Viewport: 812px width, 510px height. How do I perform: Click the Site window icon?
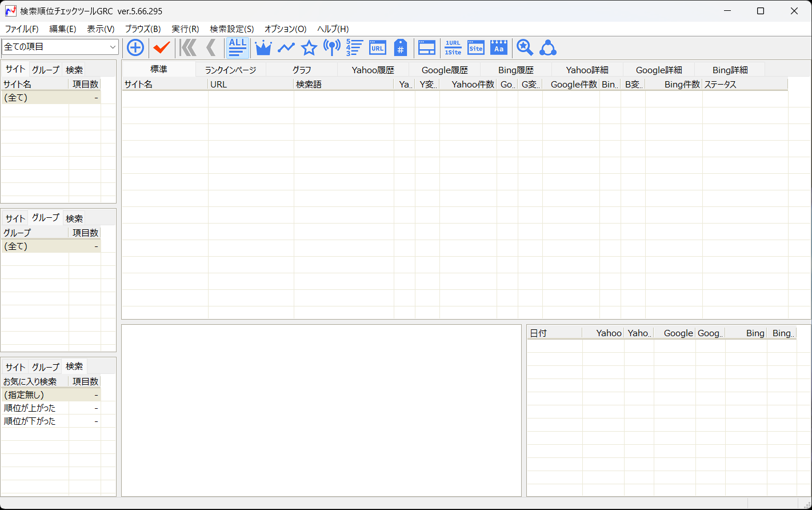click(x=475, y=47)
